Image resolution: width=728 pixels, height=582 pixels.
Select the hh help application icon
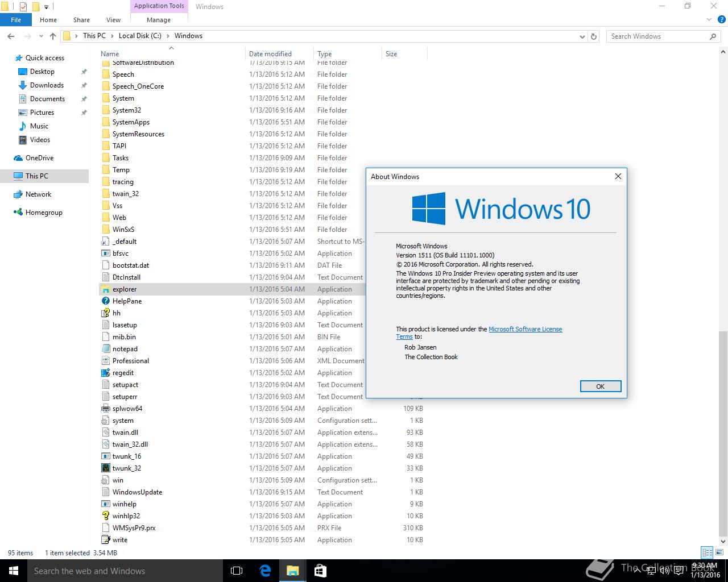(105, 313)
